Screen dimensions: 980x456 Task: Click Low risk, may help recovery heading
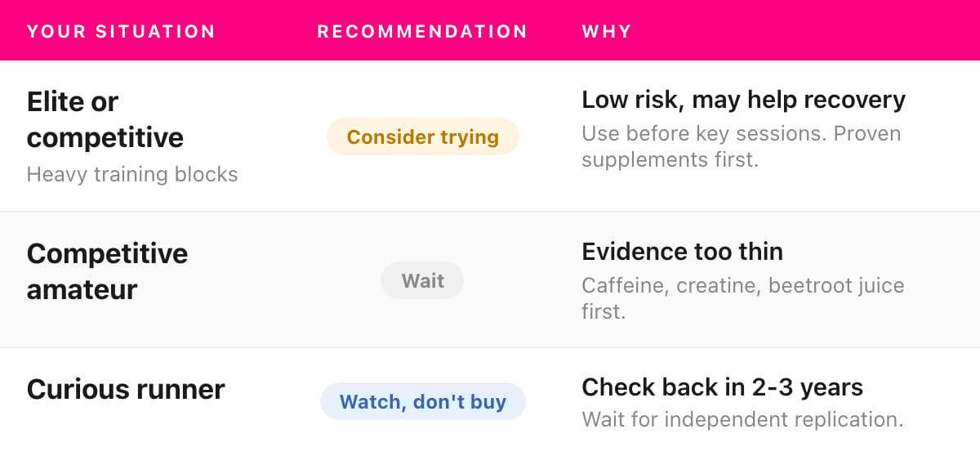pyautogui.click(x=743, y=100)
